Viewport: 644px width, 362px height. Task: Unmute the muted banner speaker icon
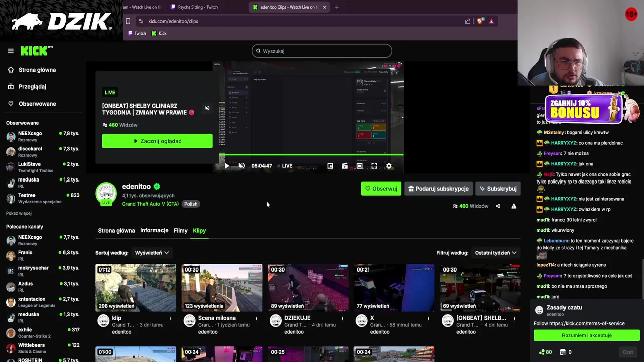pyautogui.click(x=207, y=108)
